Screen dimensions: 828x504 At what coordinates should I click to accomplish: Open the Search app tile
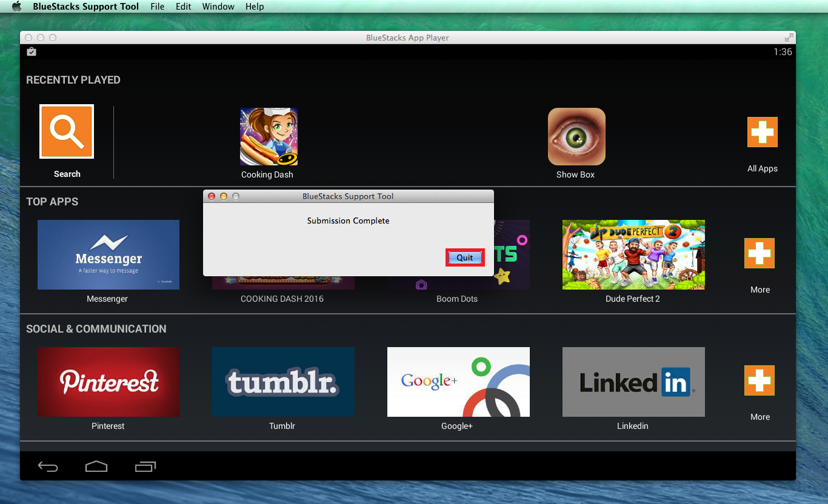67,131
